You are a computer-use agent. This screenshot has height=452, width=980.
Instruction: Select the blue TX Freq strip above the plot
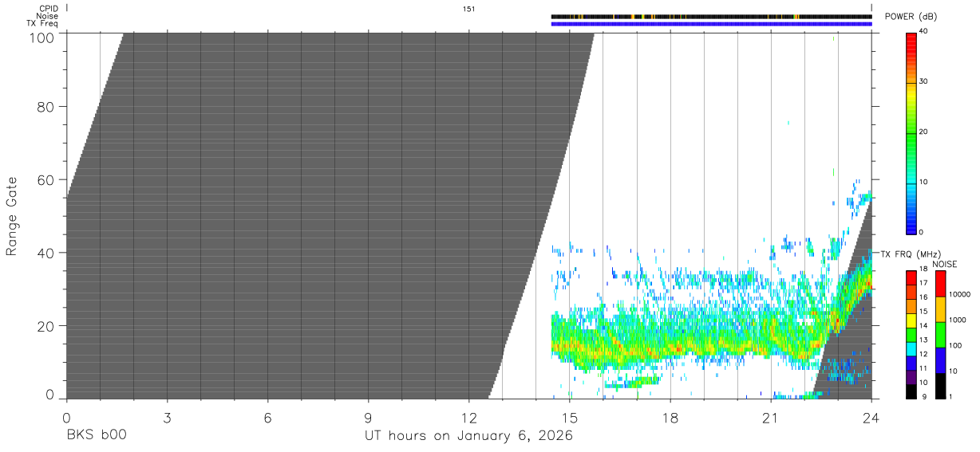tap(711, 24)
